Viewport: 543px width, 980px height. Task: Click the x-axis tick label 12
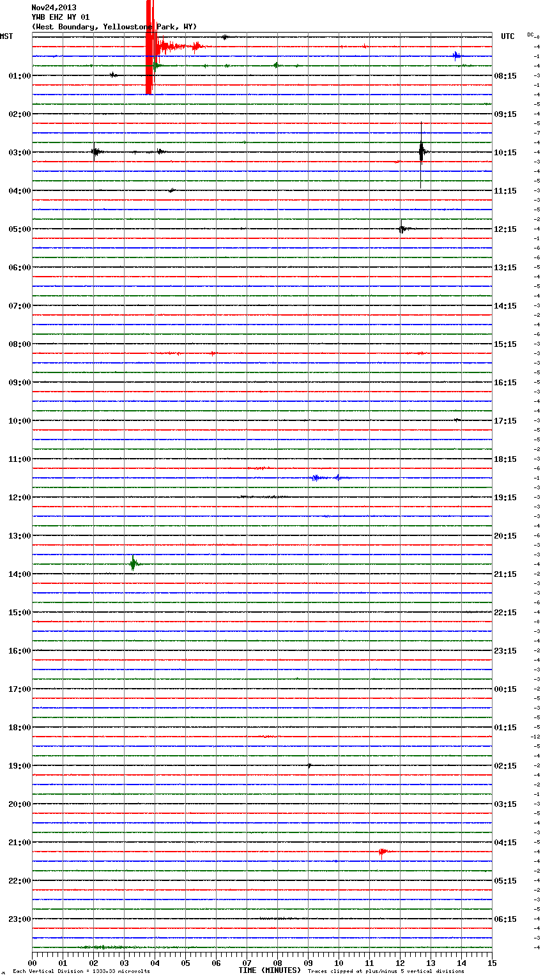pos(400,963)
